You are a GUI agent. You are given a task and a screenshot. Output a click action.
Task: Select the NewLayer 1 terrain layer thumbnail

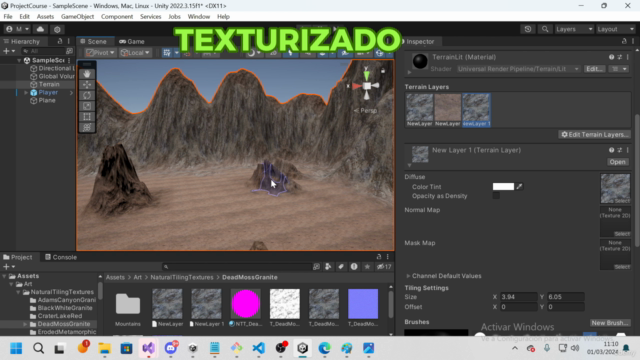(476, 110)
